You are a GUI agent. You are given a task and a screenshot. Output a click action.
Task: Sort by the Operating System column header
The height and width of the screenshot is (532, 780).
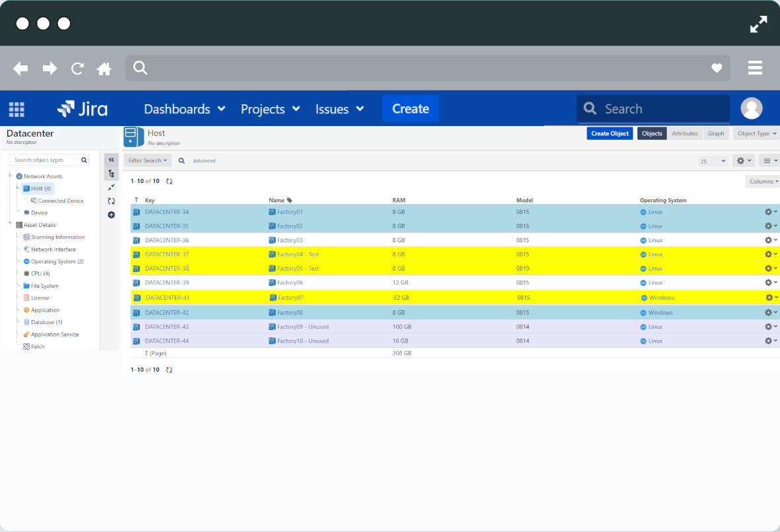(663, 201)
